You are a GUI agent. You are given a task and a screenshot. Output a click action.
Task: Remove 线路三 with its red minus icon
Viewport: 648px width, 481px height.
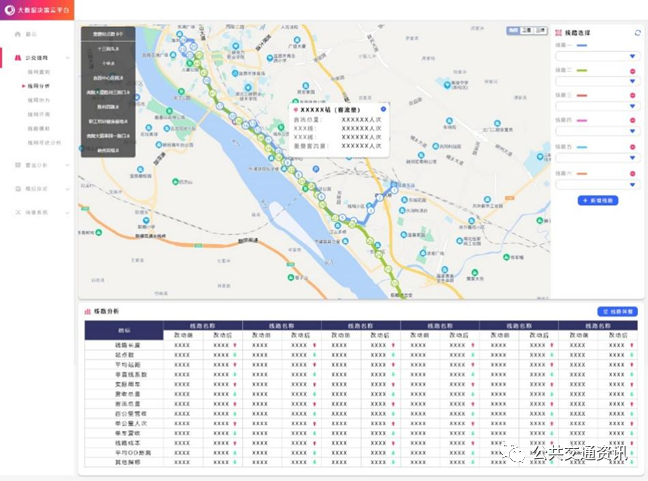632,95
